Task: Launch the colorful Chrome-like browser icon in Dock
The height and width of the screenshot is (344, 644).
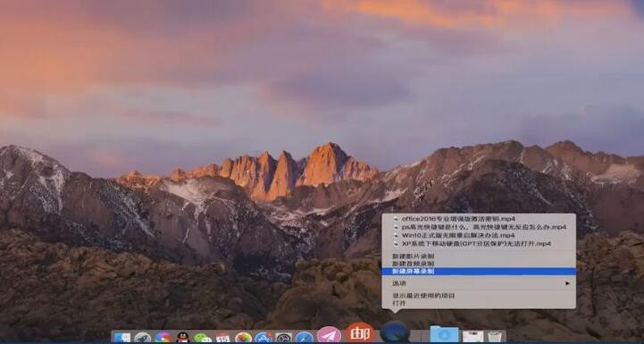Action: (x=163, y=338)
